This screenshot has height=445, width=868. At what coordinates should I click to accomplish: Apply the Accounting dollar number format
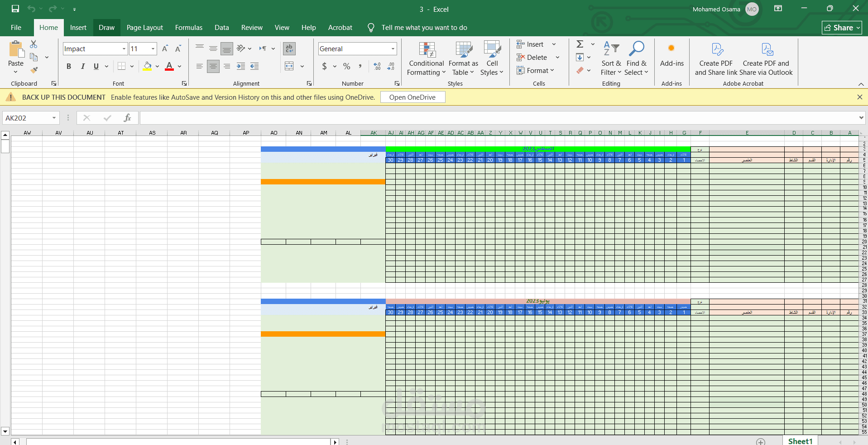tap(324, 66)
